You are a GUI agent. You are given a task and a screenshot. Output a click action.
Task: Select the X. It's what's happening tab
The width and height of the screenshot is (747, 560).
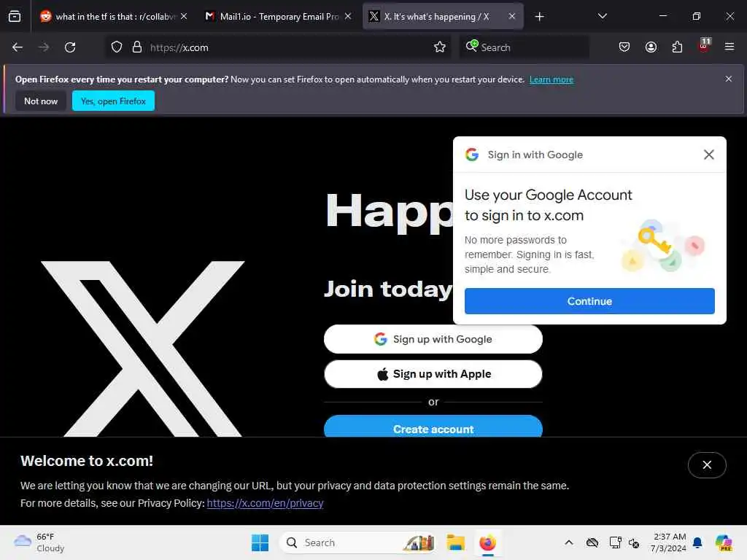443,16
